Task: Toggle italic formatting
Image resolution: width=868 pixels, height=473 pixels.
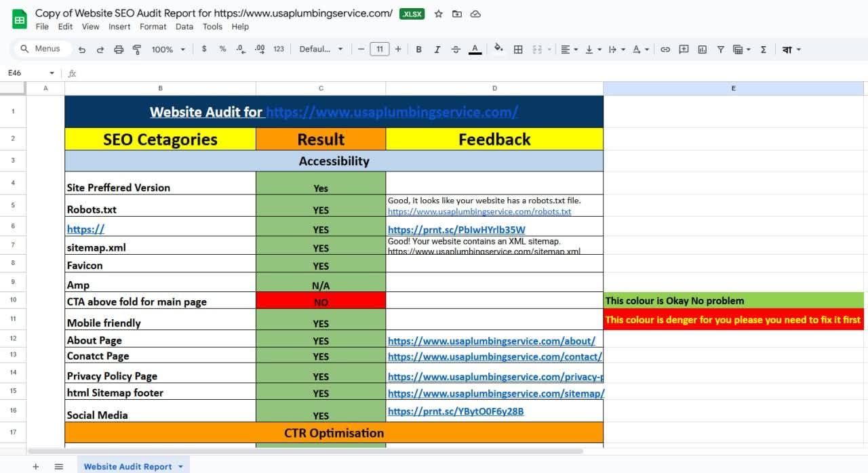Action: tap(437, 49)
